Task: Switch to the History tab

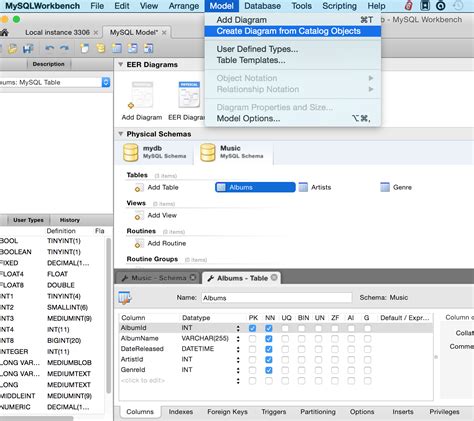Action: [70, 220]
